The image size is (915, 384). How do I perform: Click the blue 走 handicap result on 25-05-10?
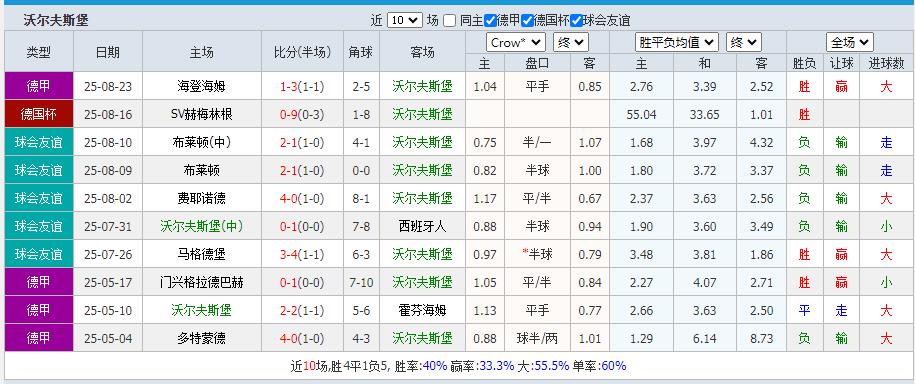(841, 311)
